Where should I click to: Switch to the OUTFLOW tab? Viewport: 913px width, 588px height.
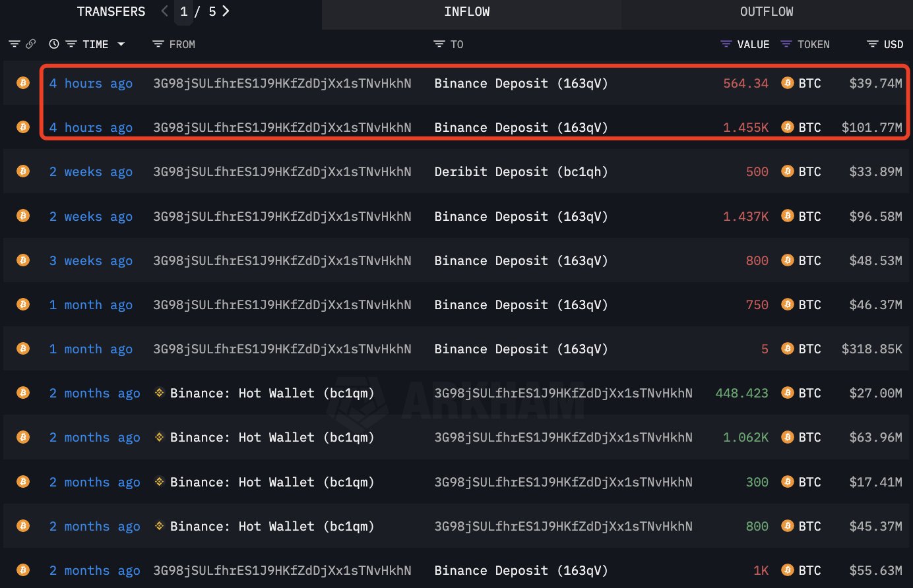click(767, 12)
